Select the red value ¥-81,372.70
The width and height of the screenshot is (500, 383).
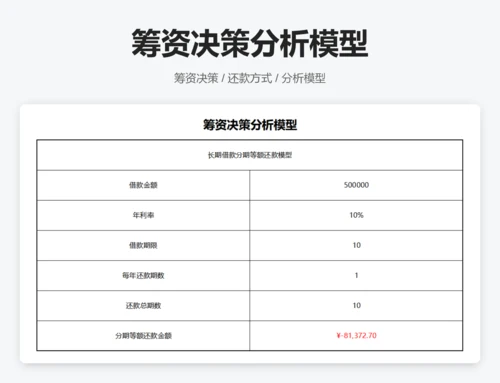click(356, 335)
